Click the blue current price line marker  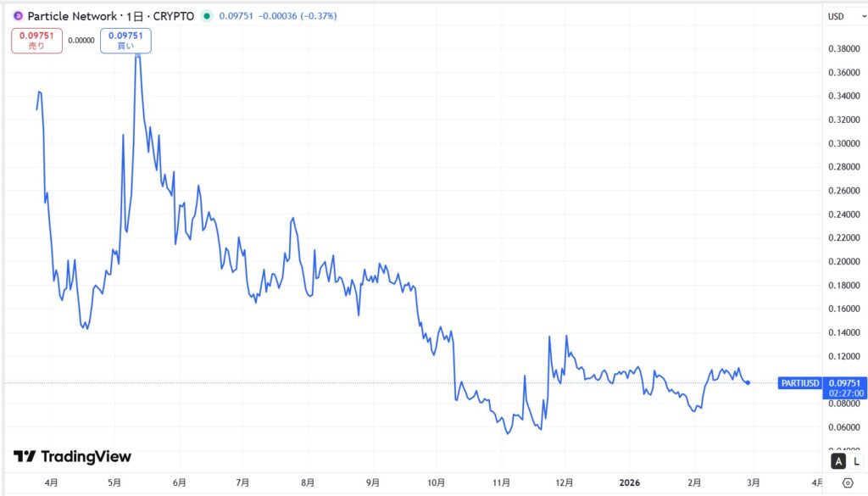(x=748, y=382)
